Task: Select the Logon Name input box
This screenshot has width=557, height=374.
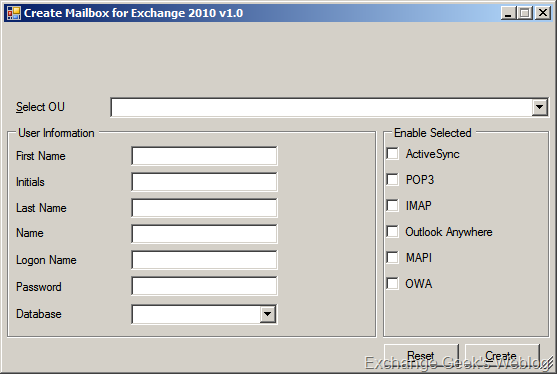Action: [x=204, y=260]
